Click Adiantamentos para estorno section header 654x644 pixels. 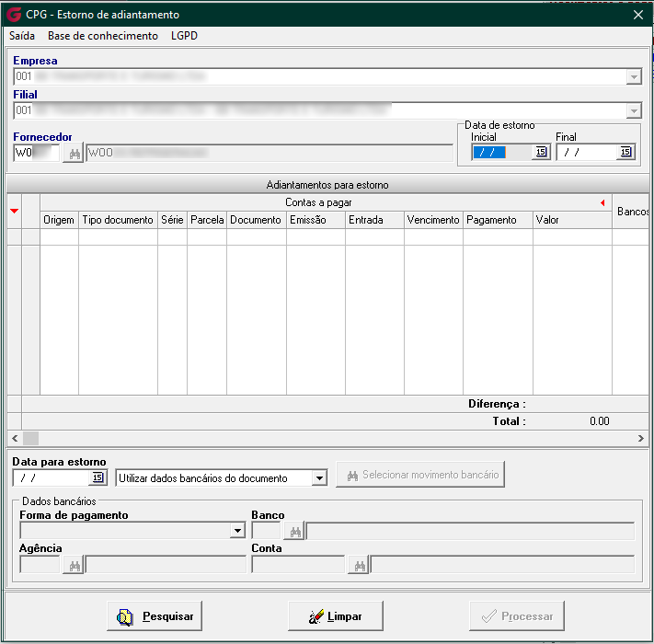pos(327,185)
